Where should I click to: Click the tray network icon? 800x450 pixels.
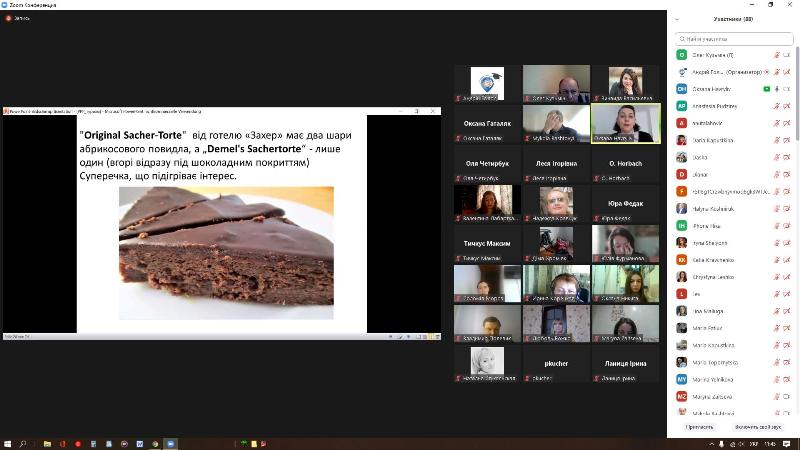click(732, 444)
